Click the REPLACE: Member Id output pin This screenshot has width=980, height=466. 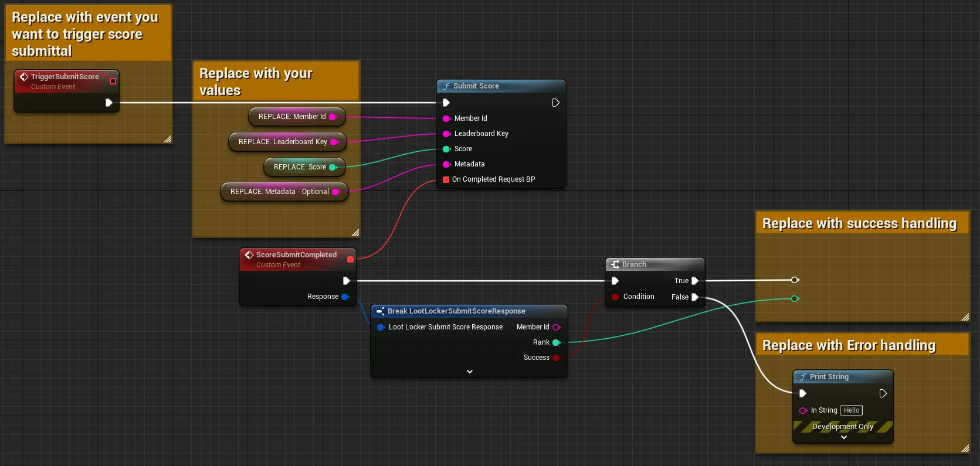[333, 117]
